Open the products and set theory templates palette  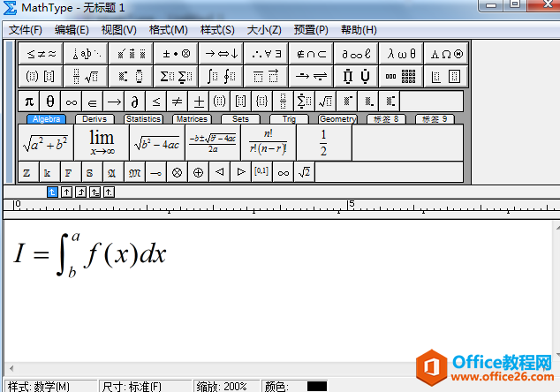(x=356, y=76)
